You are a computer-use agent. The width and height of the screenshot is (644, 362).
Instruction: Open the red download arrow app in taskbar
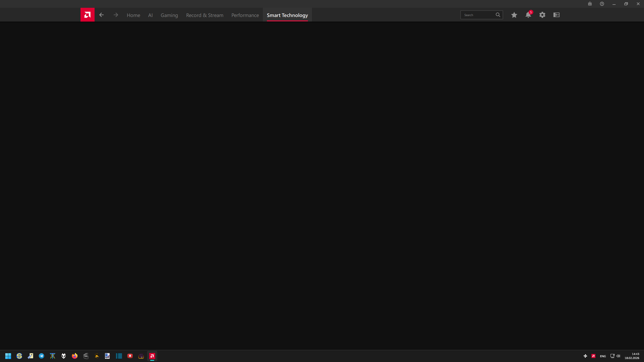pos(130,356)
